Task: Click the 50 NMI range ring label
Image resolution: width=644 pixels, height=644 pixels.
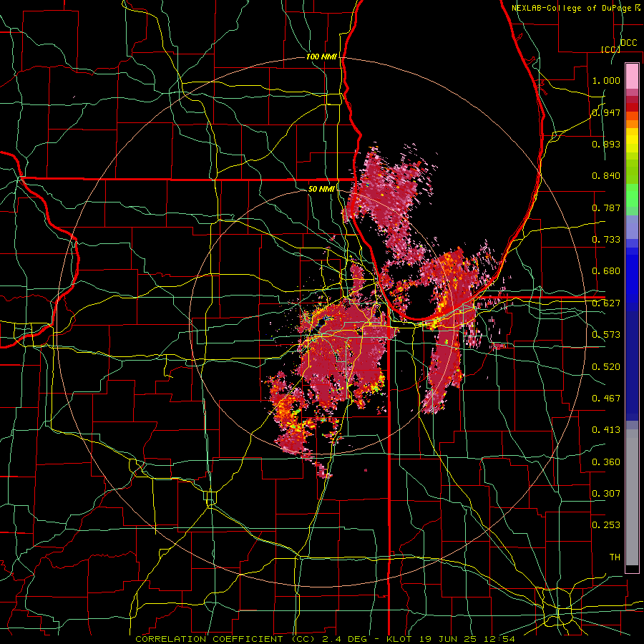Action: point(321,190)
